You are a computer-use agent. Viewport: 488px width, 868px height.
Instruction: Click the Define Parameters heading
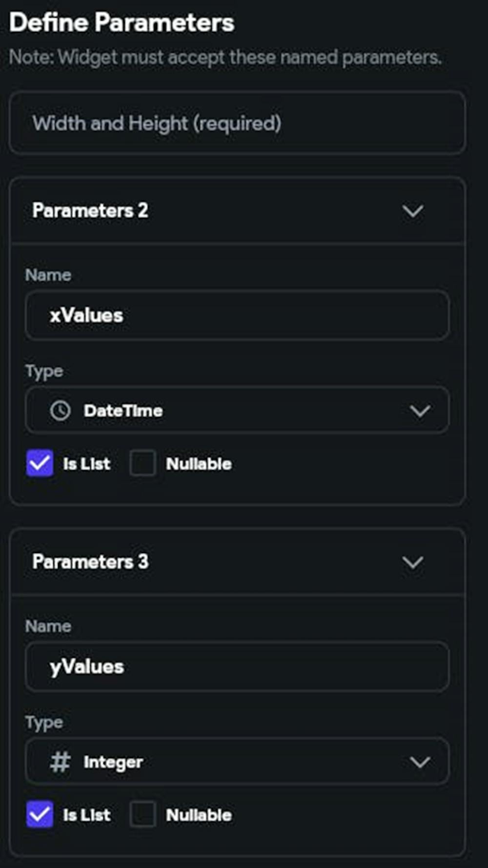[122, 21]
